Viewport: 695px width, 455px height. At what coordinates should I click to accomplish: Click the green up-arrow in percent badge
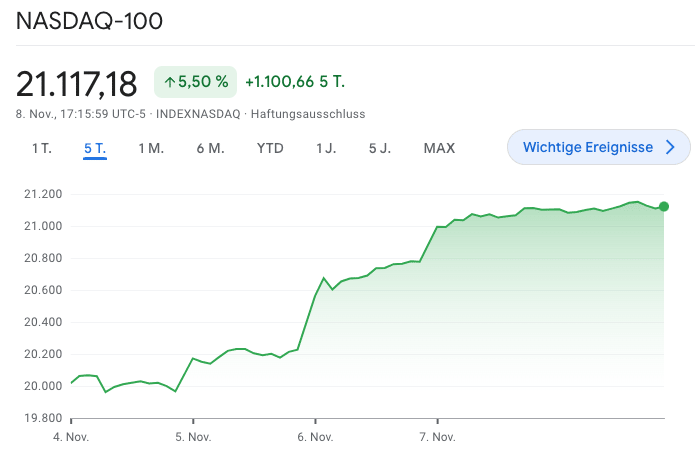click(169, 82)
